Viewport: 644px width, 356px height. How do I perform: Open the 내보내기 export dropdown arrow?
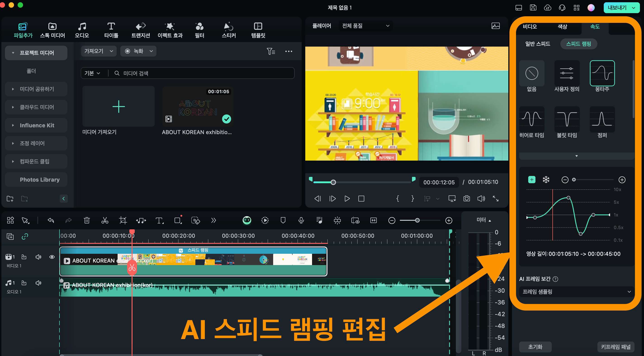[634, 8]
